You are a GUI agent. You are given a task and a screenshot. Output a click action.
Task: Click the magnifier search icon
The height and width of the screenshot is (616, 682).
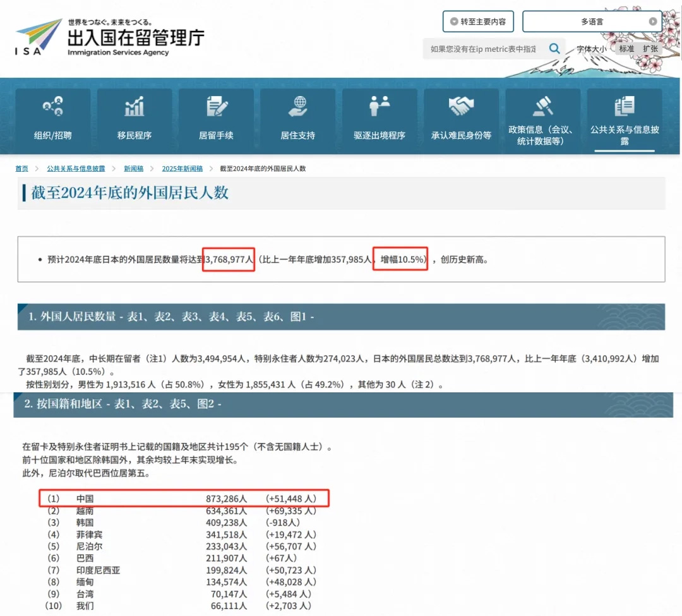coord(554,49)
